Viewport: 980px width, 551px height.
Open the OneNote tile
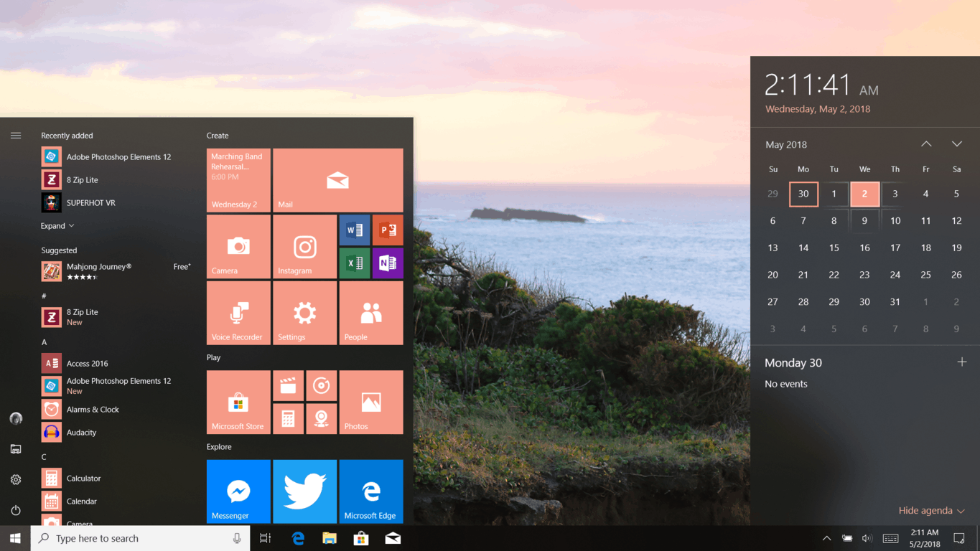(388, 263)
